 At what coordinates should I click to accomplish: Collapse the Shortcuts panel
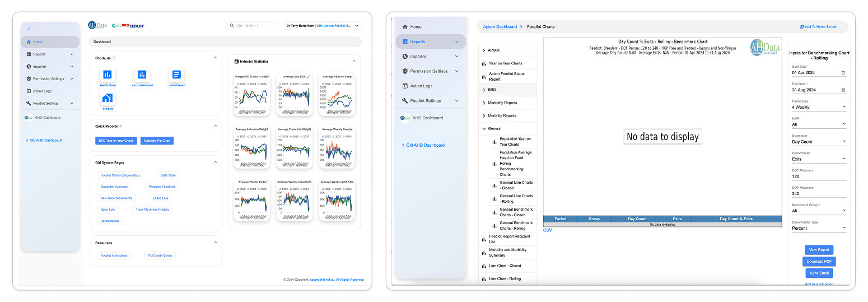pos(216,57)
